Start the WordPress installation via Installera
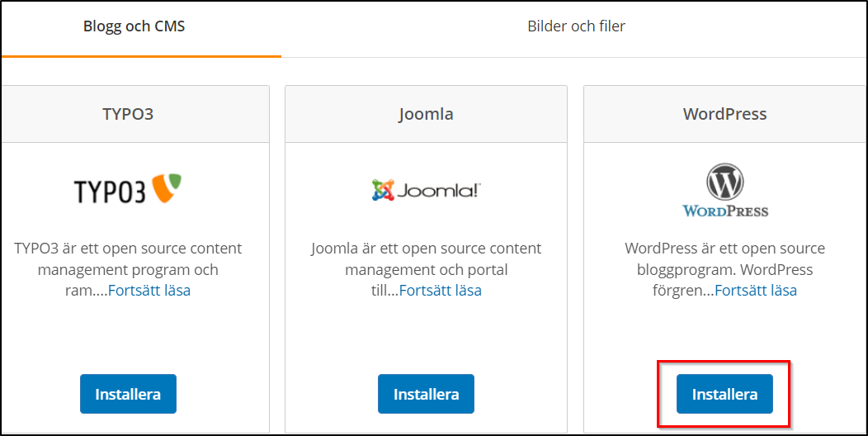 [x=724, y=394]
